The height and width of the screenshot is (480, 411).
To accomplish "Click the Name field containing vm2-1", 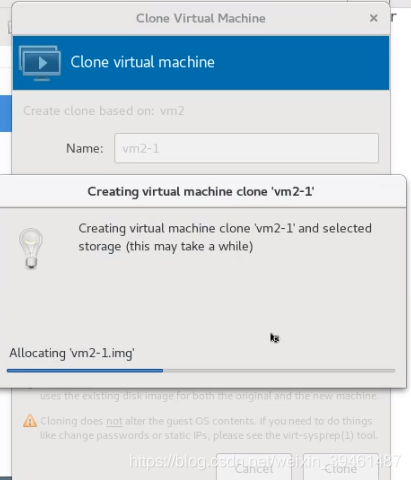I will [246, 148].
